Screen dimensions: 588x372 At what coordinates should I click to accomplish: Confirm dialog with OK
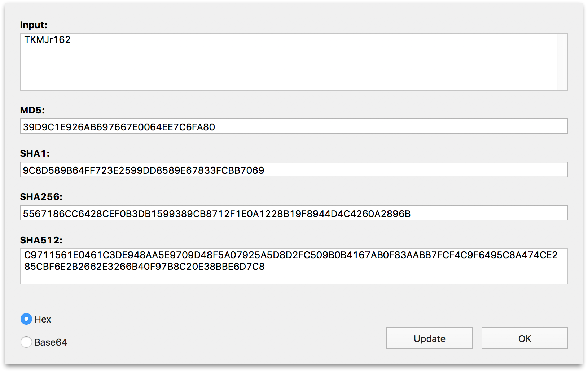524,338
